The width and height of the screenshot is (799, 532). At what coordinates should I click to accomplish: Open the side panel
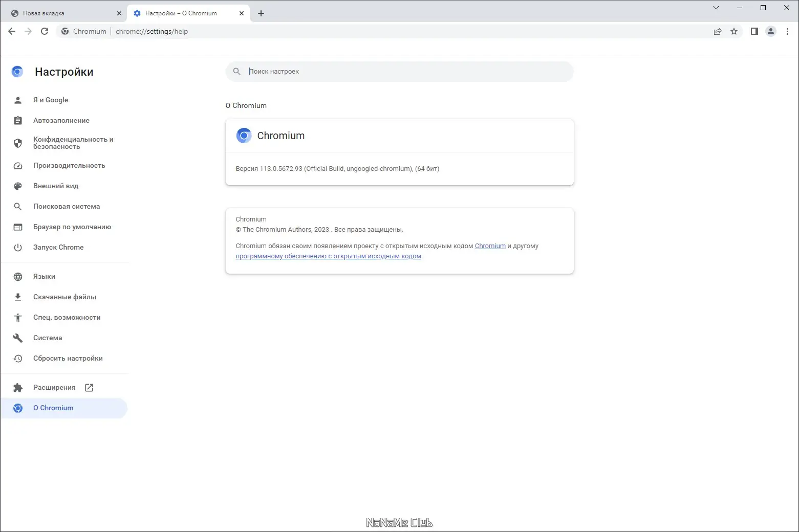[754, 31]
